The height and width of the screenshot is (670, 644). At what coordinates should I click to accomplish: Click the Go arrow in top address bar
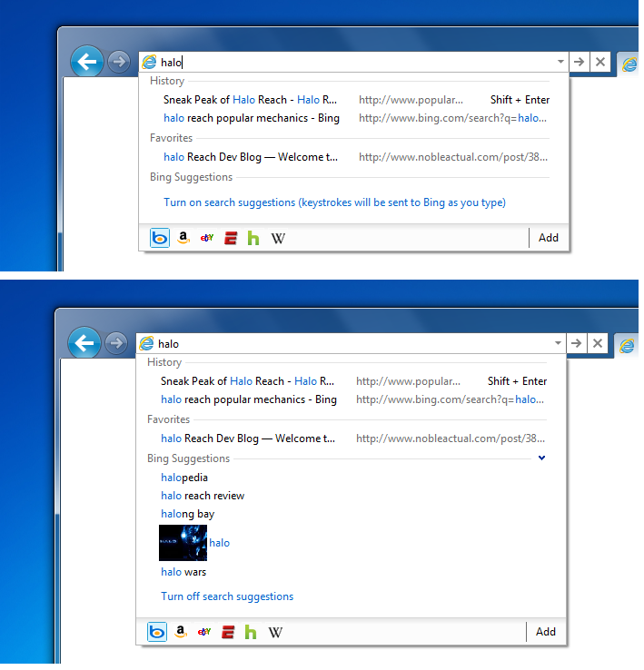pos(580,62)
